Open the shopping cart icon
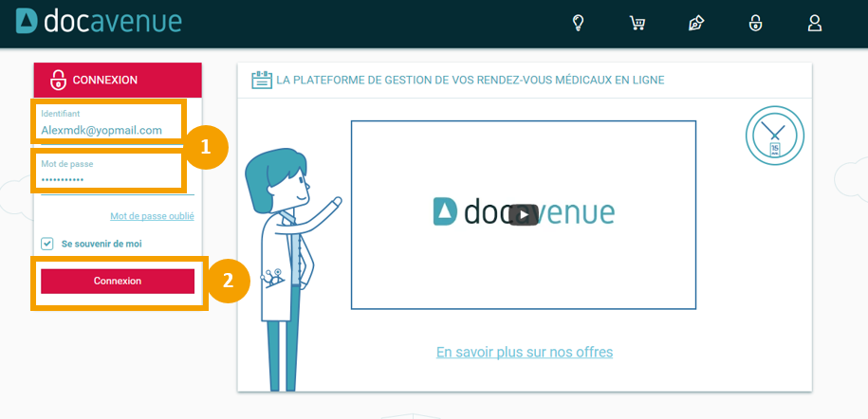Image resolution: width=868 pixels, height=419 pixels. point(637,24)
